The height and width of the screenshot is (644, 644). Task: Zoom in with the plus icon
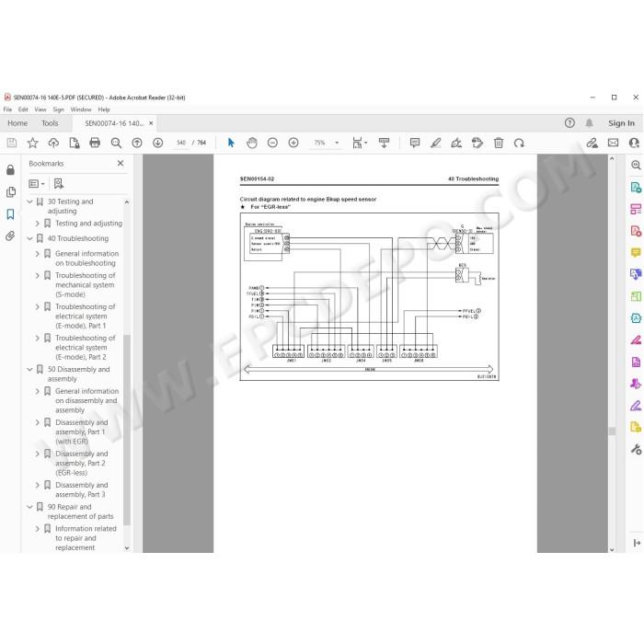(x=293, y=143)
